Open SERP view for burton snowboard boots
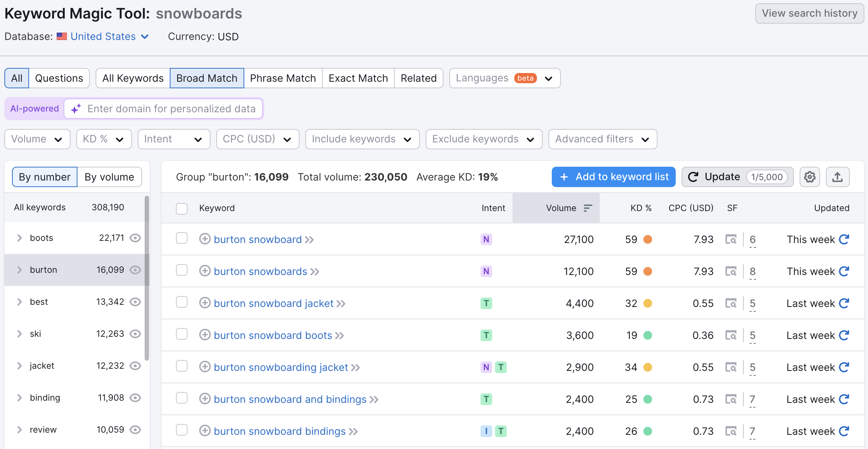 [x=731, y=335]
